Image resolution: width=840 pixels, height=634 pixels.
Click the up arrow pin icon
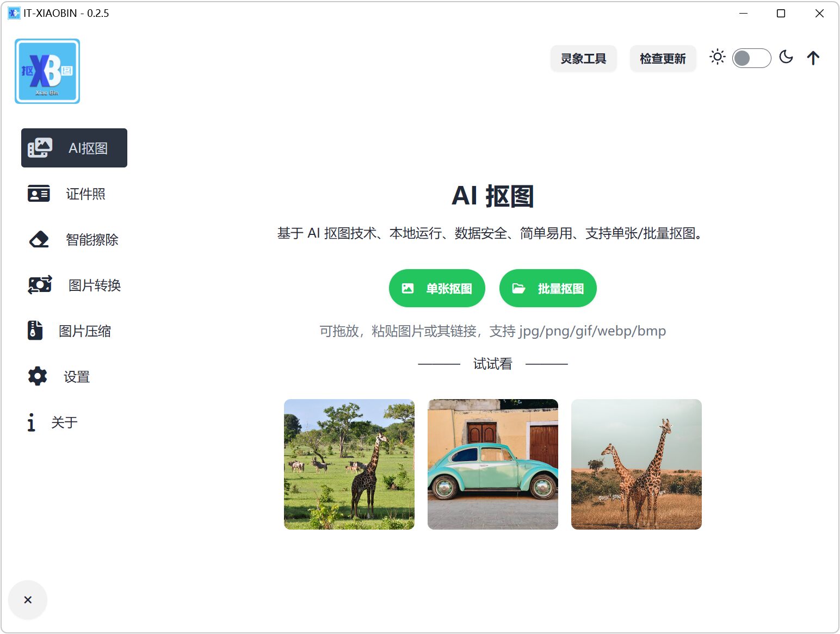coord(813,58)
